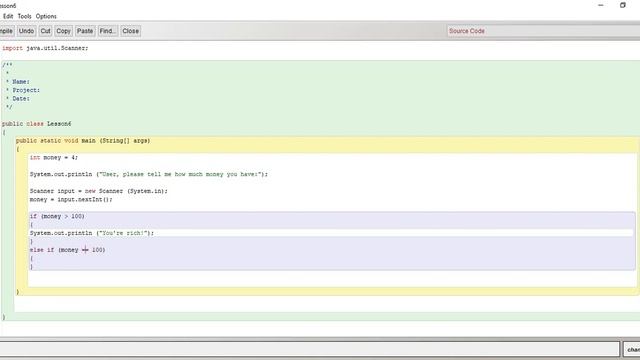Click the 'Date:' comment line

(18, 99)
